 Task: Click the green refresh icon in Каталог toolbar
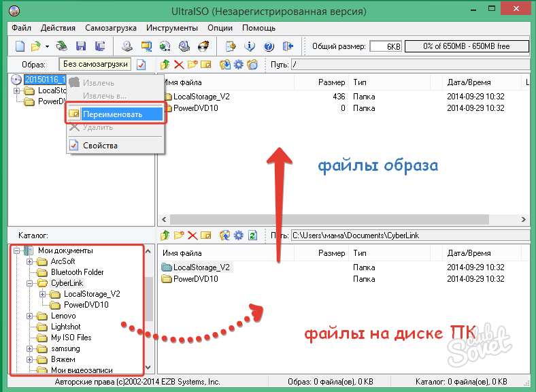tap(252, 235)
